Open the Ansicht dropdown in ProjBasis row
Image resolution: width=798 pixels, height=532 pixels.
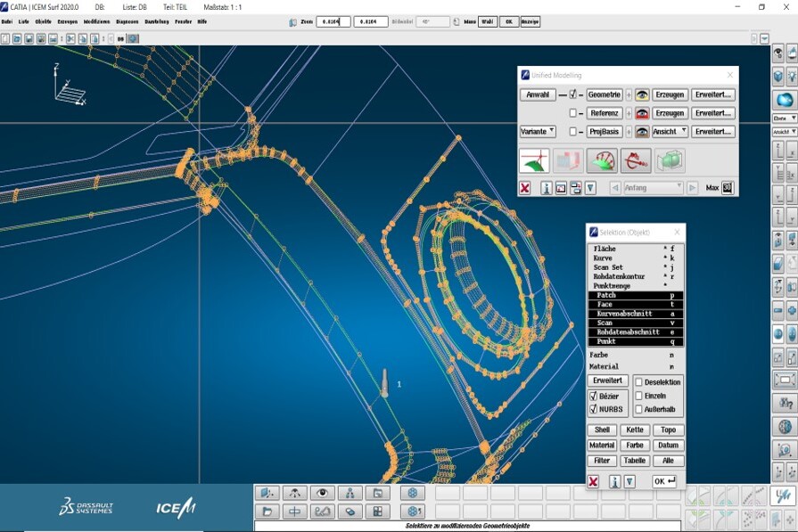[x=670, y=131]
